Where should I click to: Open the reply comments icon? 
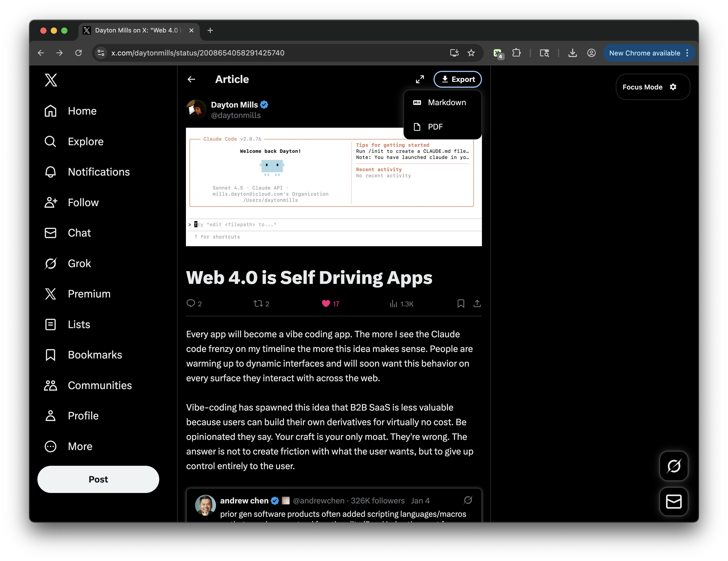(x=191, y=304)
